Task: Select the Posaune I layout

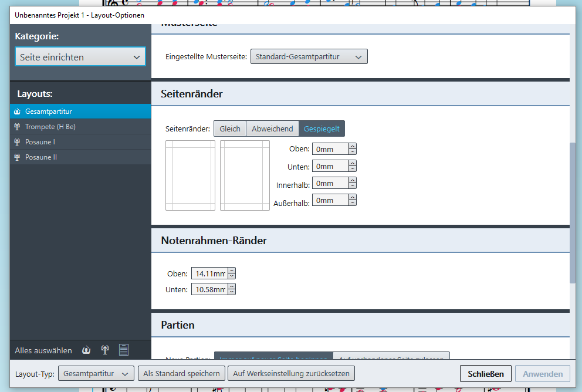Action: (80, 142)
